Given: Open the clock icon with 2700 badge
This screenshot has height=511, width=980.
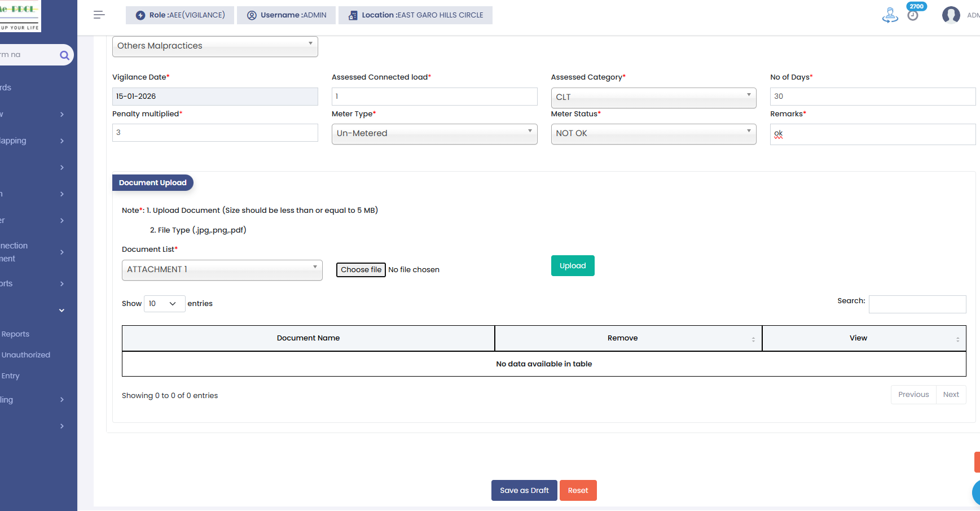Looking at the screenshot, I should (x=913, y=15).
